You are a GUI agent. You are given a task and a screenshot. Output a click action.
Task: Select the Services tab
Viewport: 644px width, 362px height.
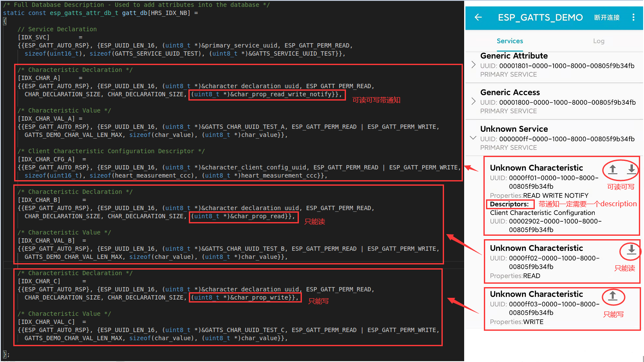[x=510, y=41]
